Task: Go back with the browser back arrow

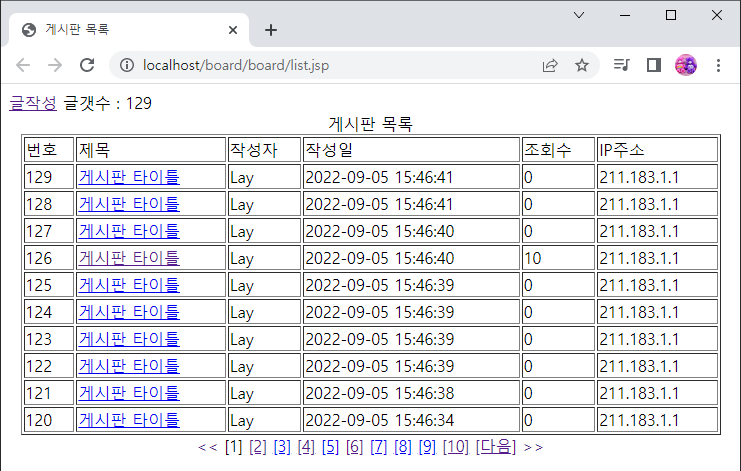Action: coord(23,65)
